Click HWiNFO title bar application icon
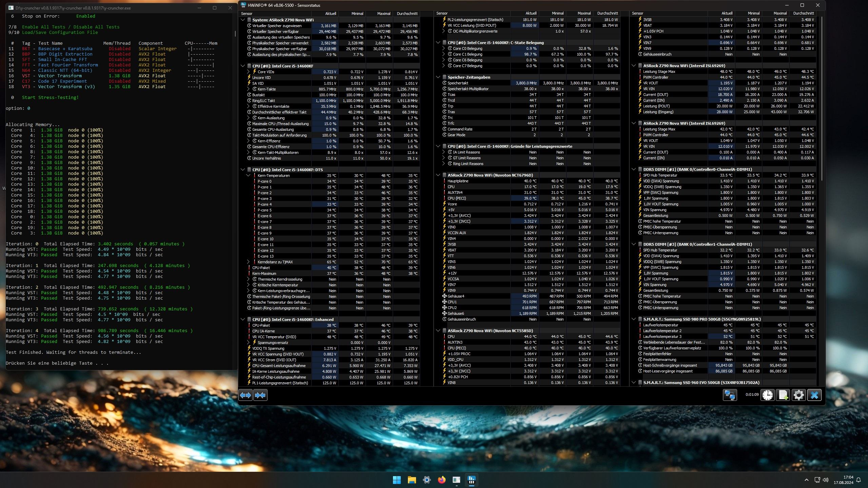This screenshot has height=488, width=868. point(243,5)
